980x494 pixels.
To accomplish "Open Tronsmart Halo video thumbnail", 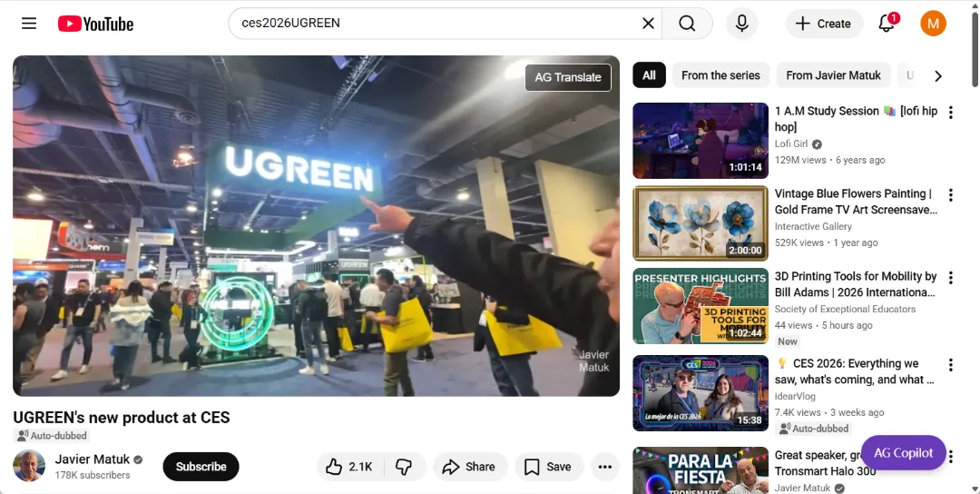I will click(x=701, y=470).
